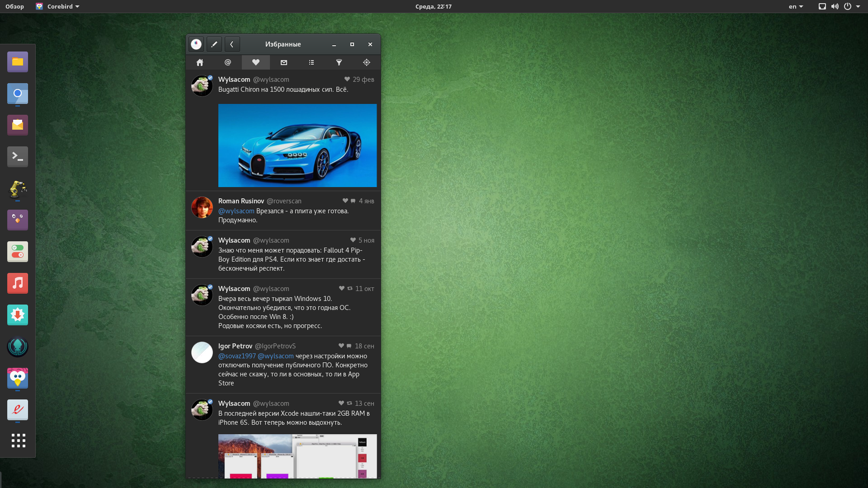Switch to the Home timeline tab

point(200,62)
